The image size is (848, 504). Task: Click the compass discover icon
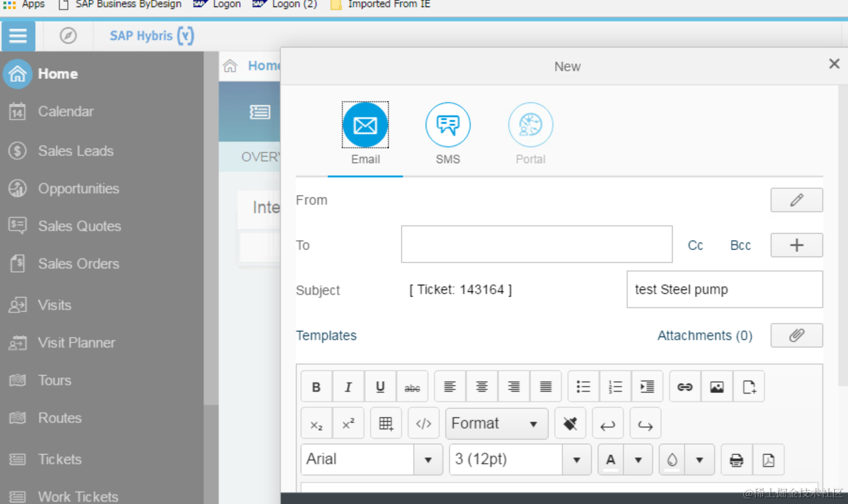click(x=68, y=36)
